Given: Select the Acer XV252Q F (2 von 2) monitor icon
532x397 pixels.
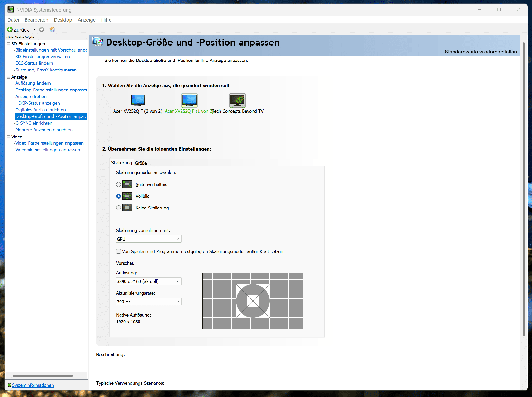Looking at the screenshot, I should click(138, 100).
